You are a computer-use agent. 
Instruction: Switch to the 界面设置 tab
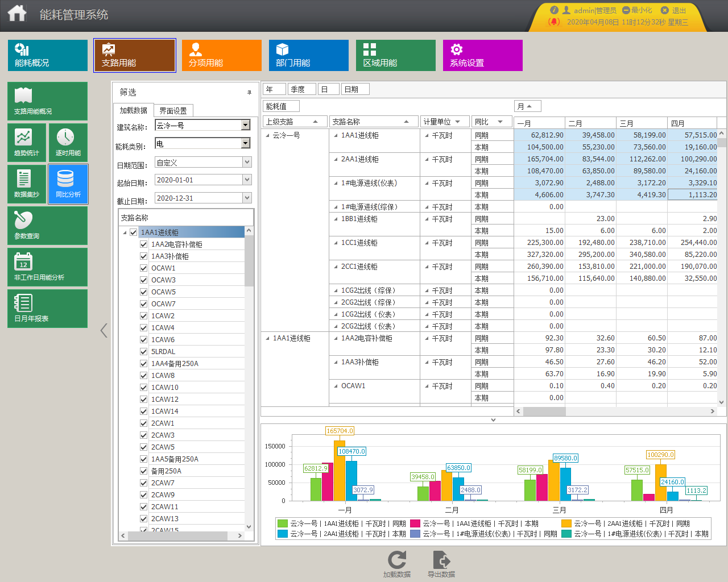point(173,111)
